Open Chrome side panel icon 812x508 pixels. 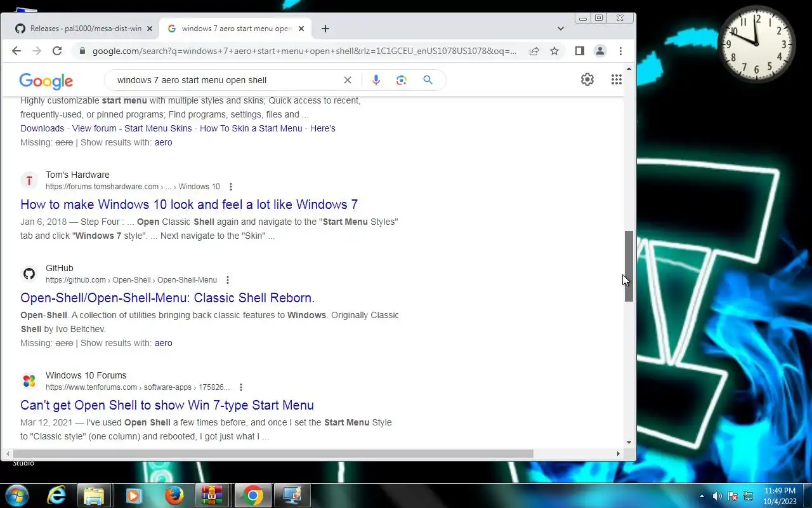pos(579,51)
